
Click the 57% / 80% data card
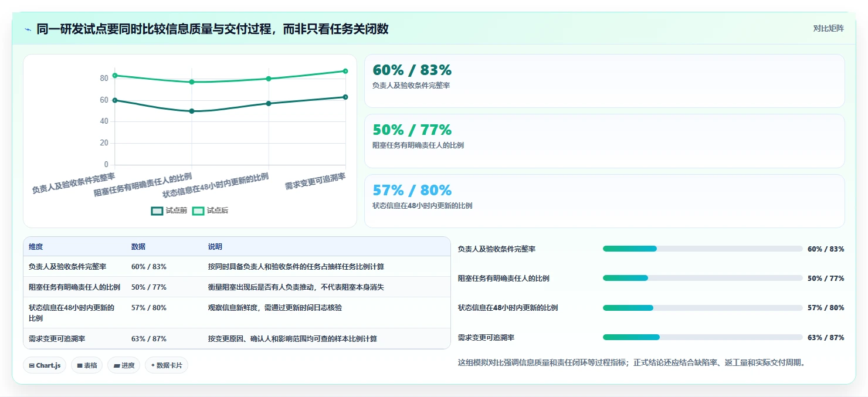point(605,201)
